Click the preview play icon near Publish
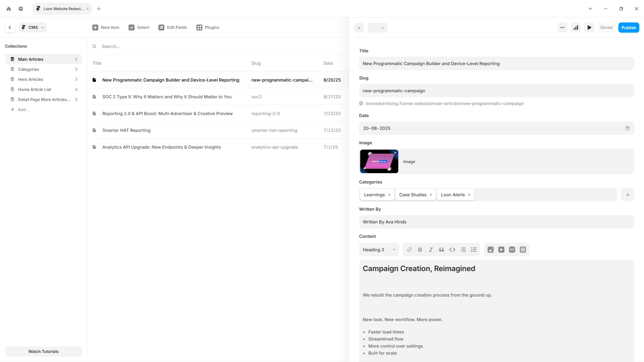The height and width of the screenshot is (362, 644). tap(589, 28)
